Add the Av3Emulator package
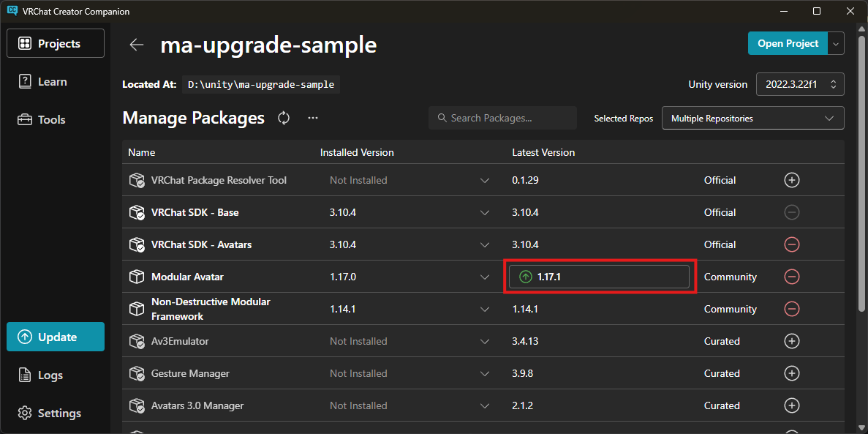Image resolution: width=868 pixels, height=434 pixels. coord(792,341)
